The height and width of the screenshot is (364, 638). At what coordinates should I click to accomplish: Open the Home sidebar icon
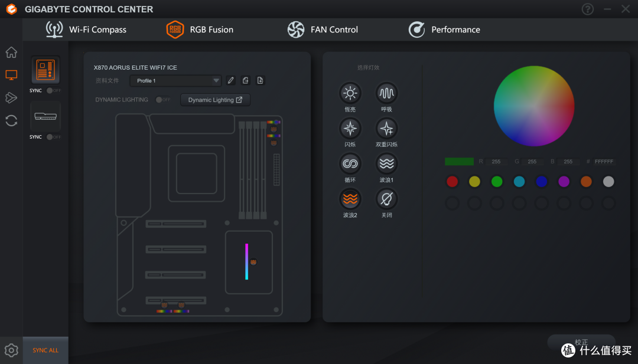pyautogui.click(x=11, y=53)
